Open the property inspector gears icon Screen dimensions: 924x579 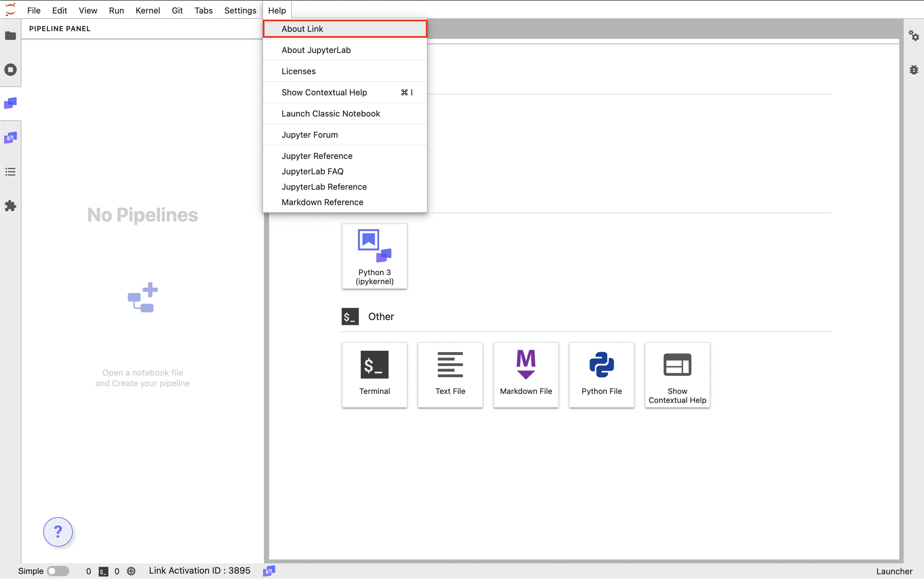[x=914, y=36]
